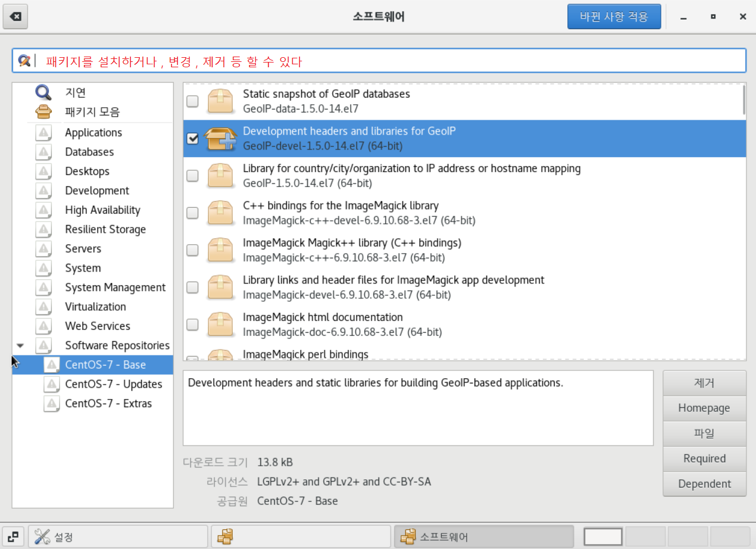
Task: Click the GeoIP-data package box icon
Action: 220,101
